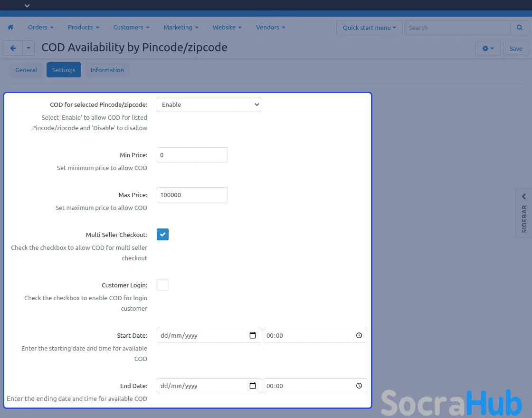This screenshot has width=532, height=418.
Task: Click the back arrow button
Action: 13,48
